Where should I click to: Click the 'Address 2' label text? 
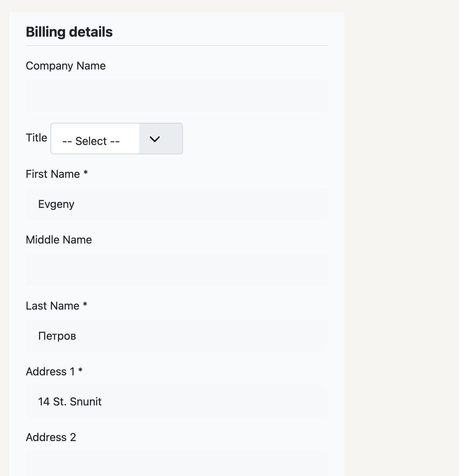coord(51,437)
